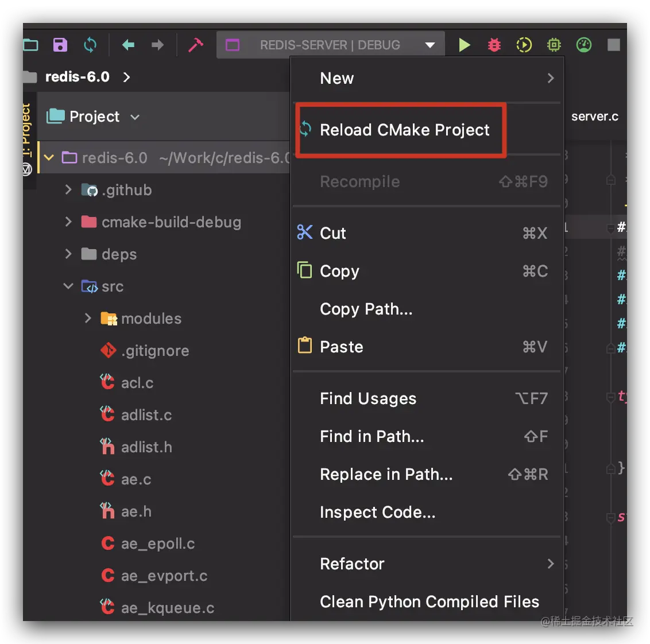Select the .gitignore file
This screenshot has height=644, width=650.
(x=155, y=351)
